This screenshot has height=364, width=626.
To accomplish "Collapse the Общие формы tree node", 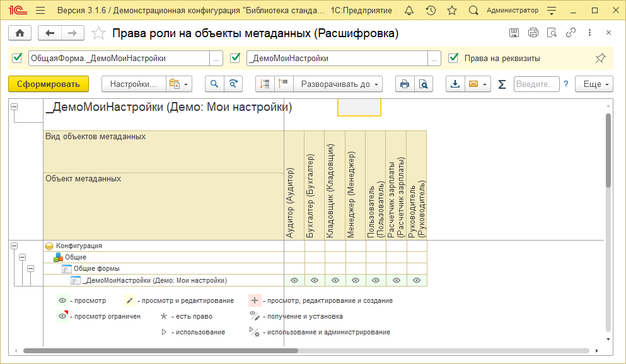I will pos(31,269).
